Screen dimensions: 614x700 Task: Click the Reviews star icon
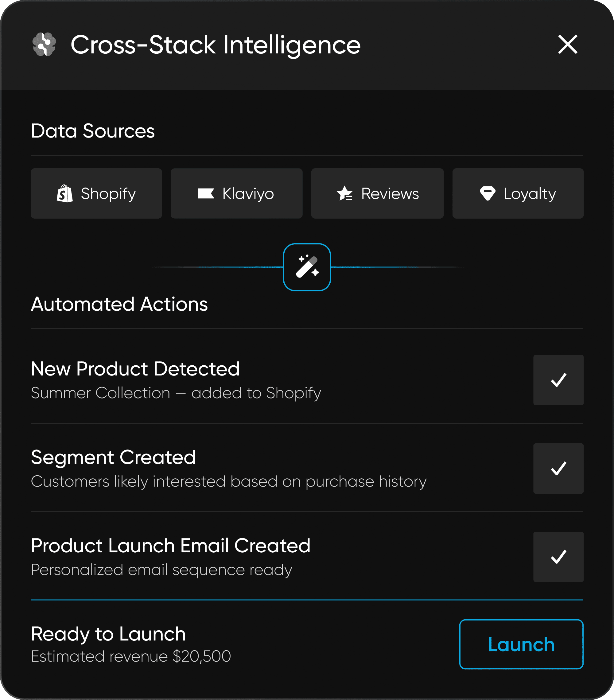pos(344,193)
